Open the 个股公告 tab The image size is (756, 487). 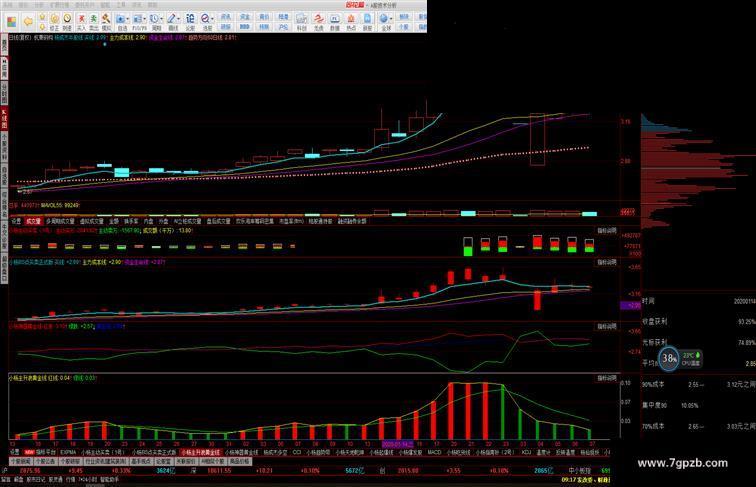pos(46,461)
